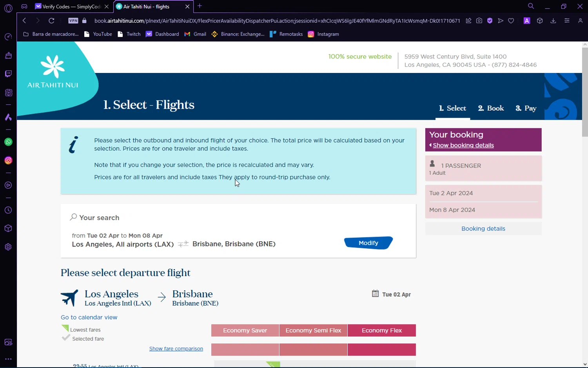The height and width of the screenshot is (368, 588).
Task: Click the Modify search button
Action: pos(368,243)
